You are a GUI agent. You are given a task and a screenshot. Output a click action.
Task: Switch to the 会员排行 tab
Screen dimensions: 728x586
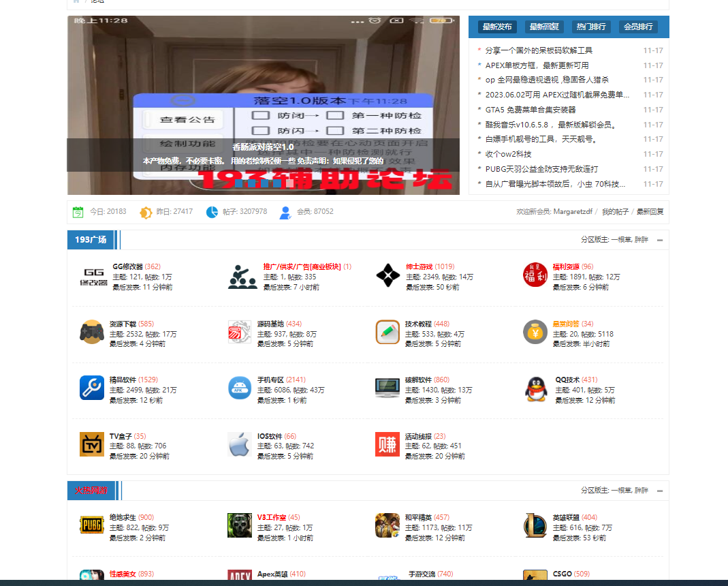click(638, 27)
